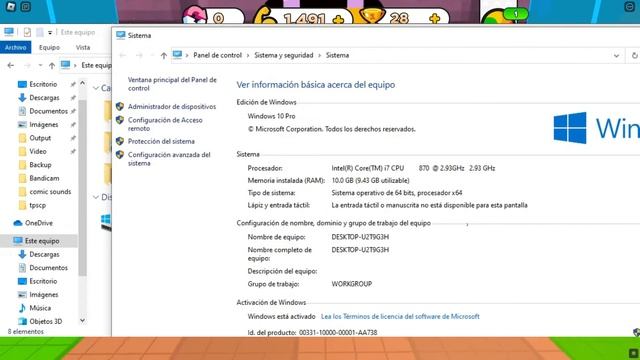Open Ventana principal del Panel de control
Viewport: 640px width, 360px height.
[x=172, y=84]
